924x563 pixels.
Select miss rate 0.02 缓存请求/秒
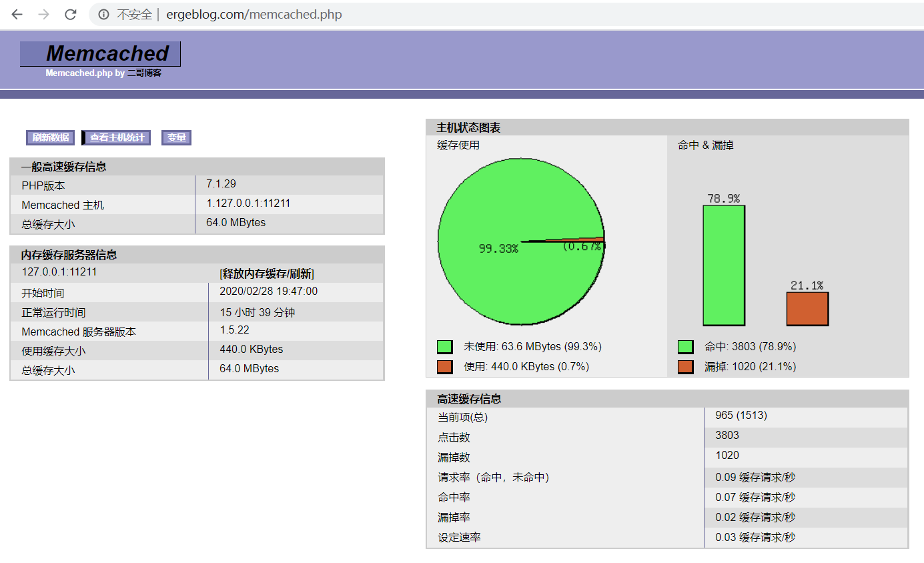(x=755, y=518)
